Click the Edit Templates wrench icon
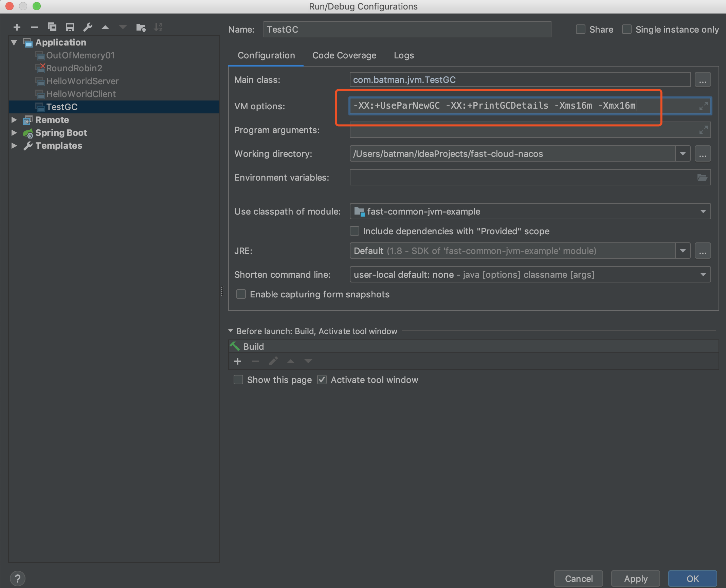 click(x=88, y=27)
